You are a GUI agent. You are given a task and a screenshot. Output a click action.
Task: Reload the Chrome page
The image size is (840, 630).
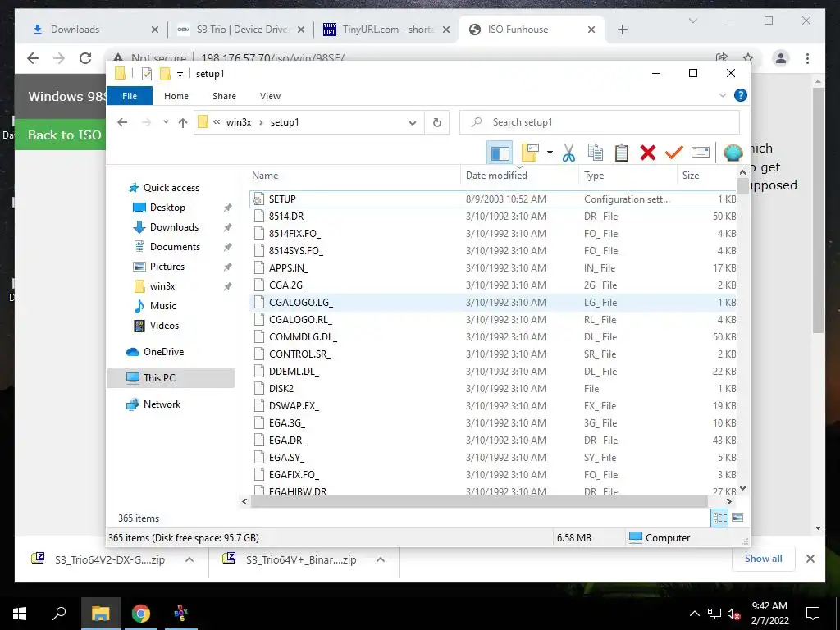[85, 58]
